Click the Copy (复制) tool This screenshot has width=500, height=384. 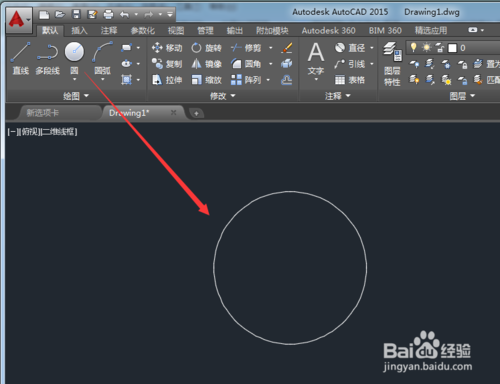(x=167, y=64)
